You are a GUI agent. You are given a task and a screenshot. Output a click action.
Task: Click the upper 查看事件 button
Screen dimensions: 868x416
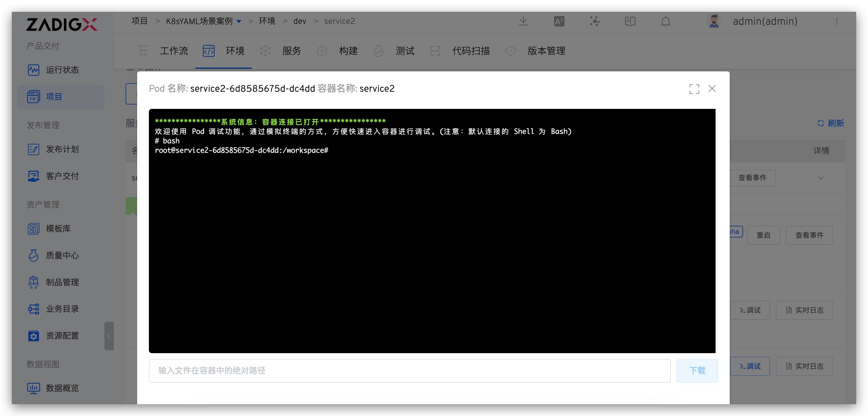[x=752, y=178]
